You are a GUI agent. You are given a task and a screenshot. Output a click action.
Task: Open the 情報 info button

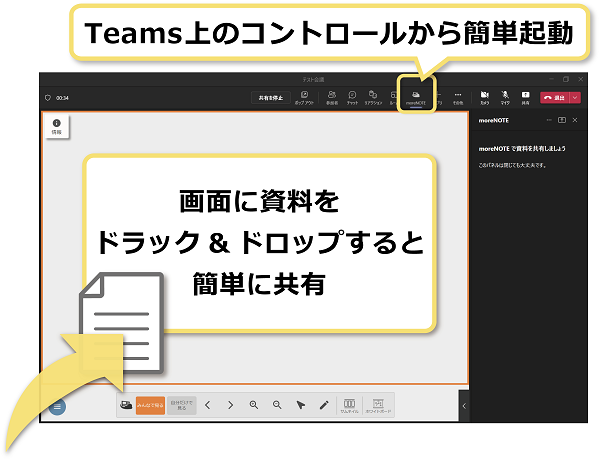coord(57,127)
